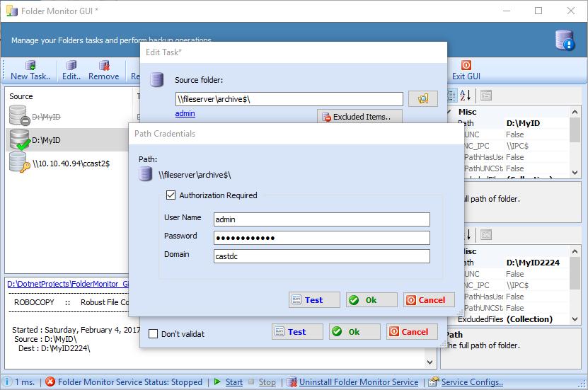
Task: Click the upper \\IPC$ property value
Action: tap(517, 146)
